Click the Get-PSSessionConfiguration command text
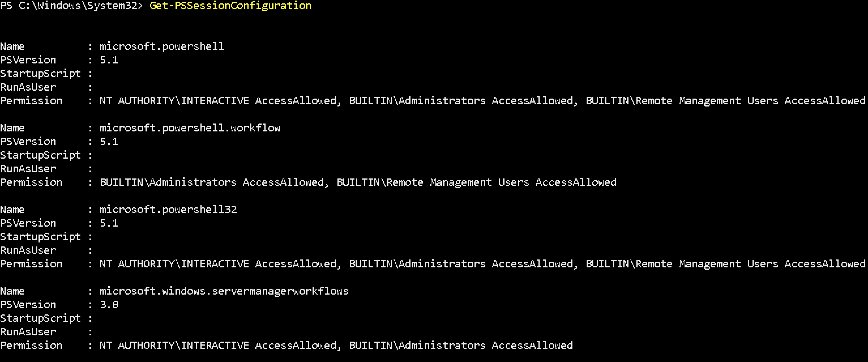This screenshot has height=362, width=868. point(230,6)
